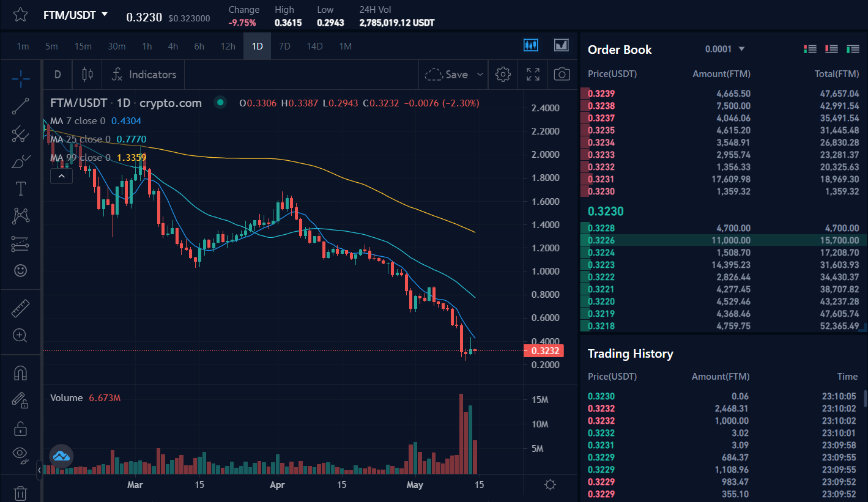This screenshot has width=868, height=502.
Task: Switch to the 4h timeframe
Action: (172, 46)
